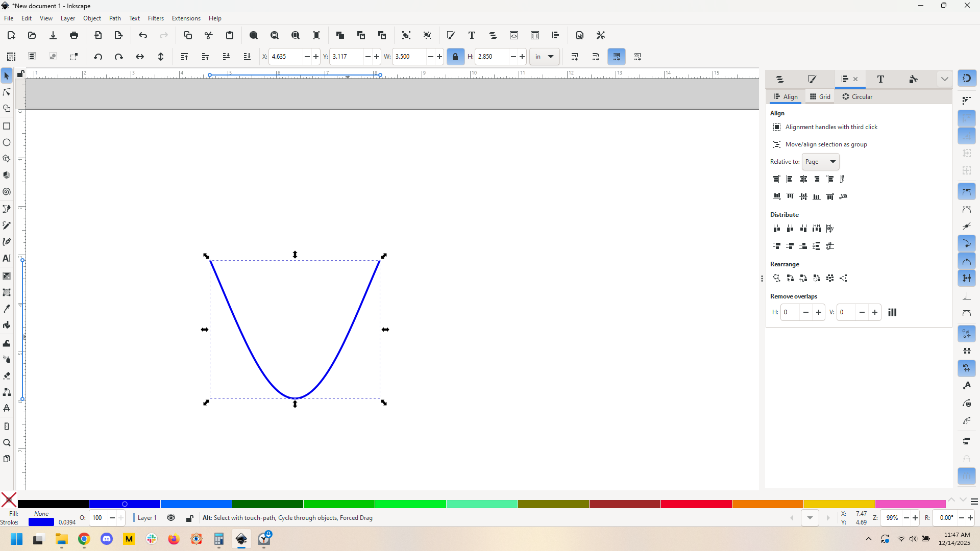Select the Node tool
980x551 pixels.
point(7,92)
